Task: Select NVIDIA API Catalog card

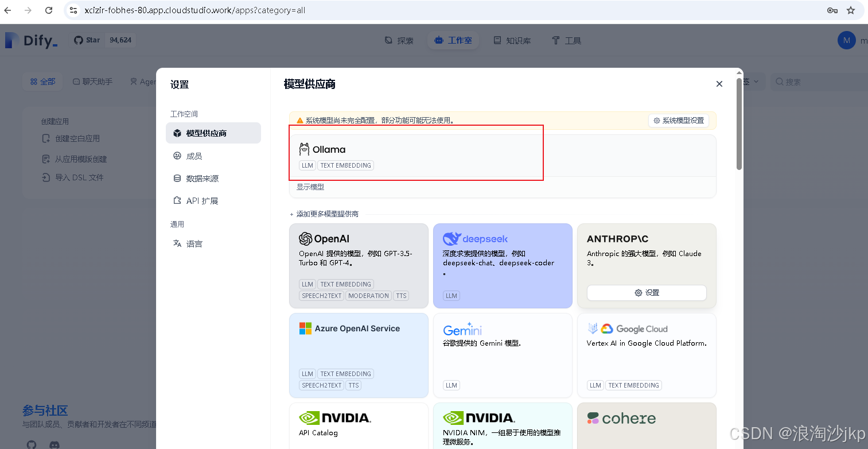Action: click(x=359, y=426)
